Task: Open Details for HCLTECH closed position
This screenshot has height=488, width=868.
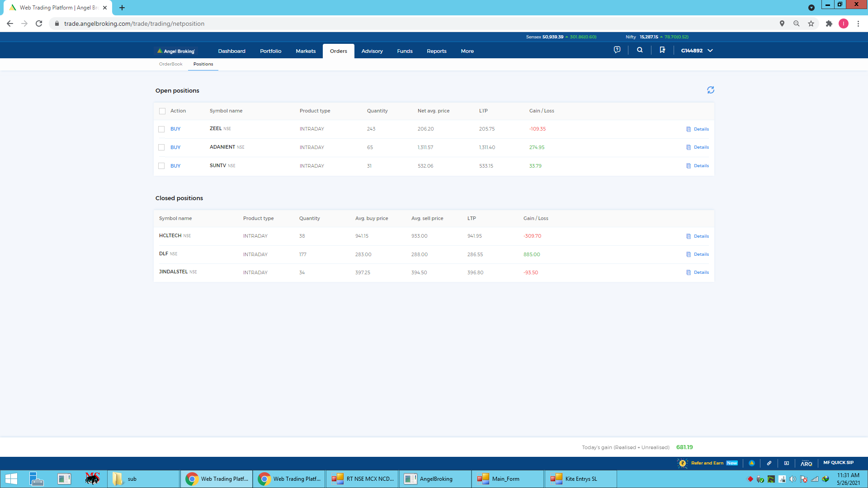Action: tap(698, 236)
